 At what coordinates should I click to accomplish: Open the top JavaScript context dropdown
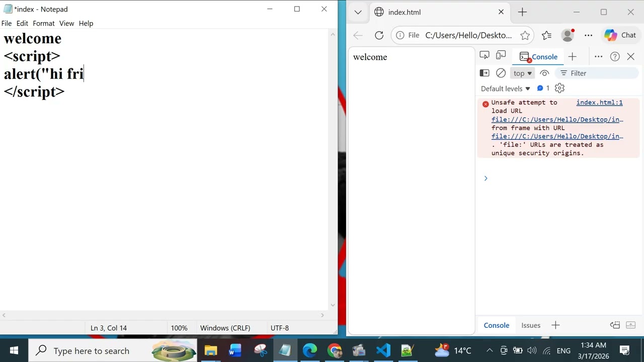click(x=522, y=73)
